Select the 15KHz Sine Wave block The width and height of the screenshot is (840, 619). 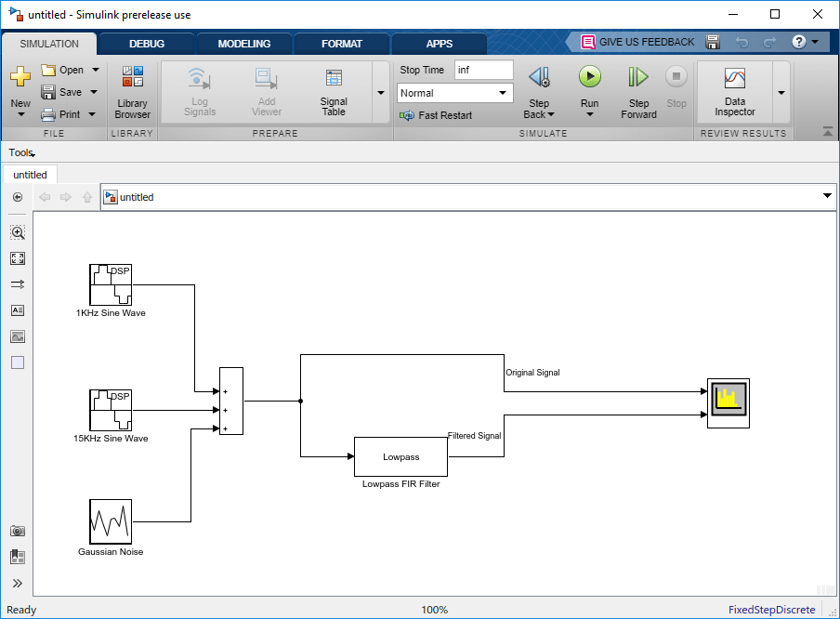pos(111,410)
